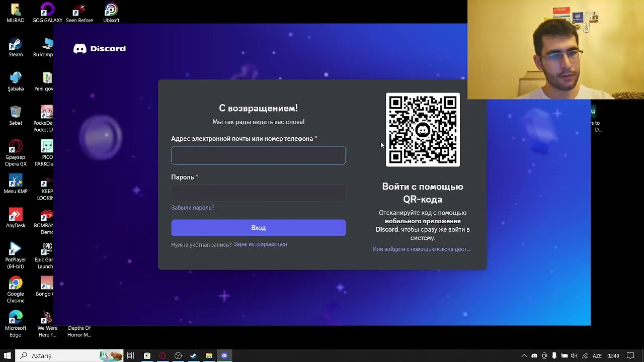
Task: Click the microphone icon in system tray
Action: pyautogui.click(x=554, y=356)
